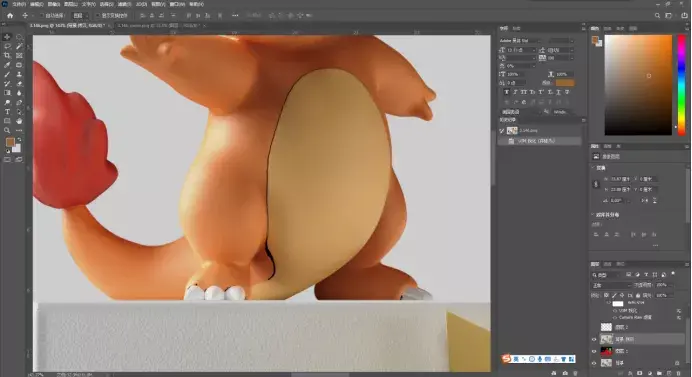Select the Horizontal Type tool
The width and height of the screenshot is (692, 377).
7,112
